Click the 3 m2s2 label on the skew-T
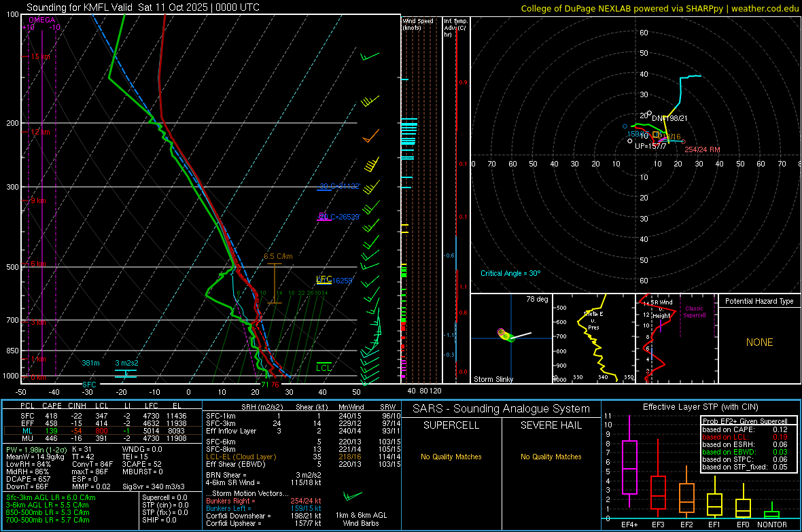Screen dimensions: 802x532 [x=126, y=363]
